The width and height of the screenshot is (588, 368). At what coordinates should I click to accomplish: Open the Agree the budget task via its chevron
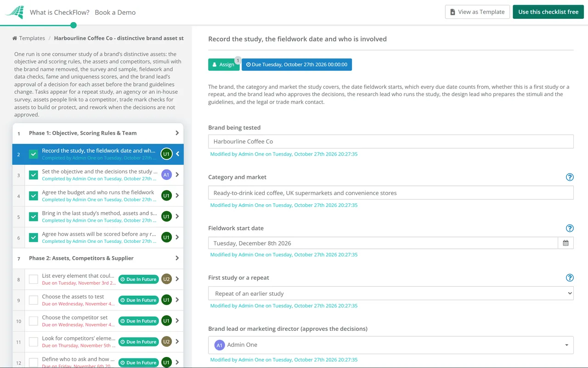[x=177, y=195]
